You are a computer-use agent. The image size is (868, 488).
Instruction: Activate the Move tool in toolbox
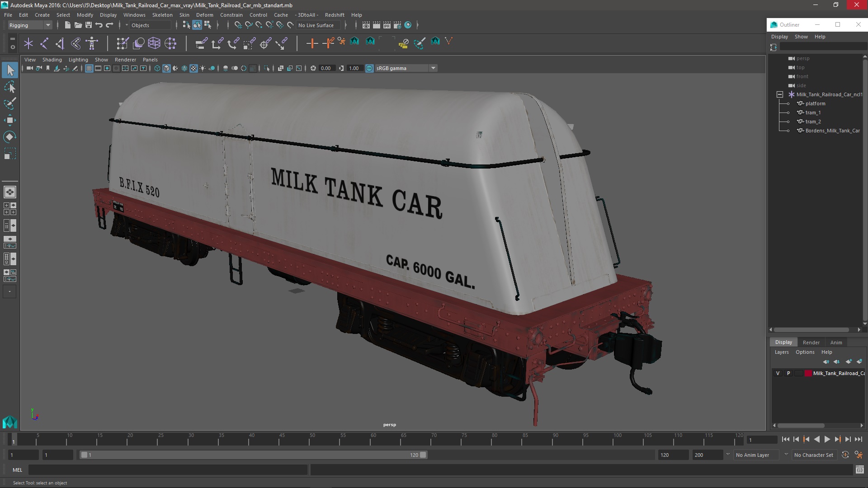click(10, 120)
